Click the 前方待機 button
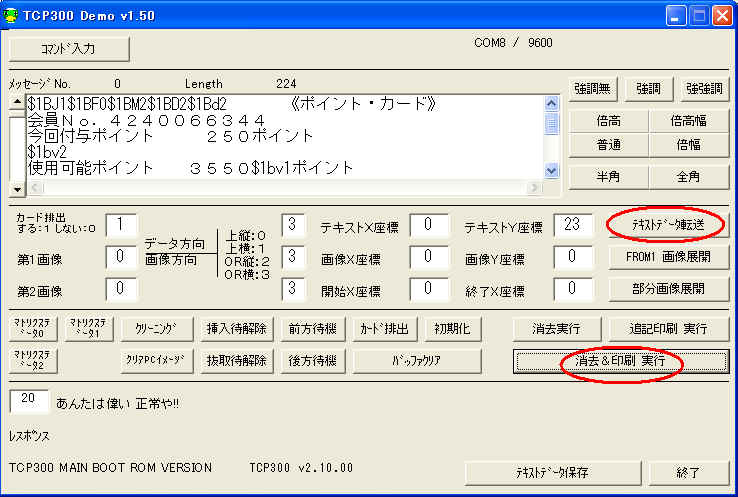Viewport: 738px width, 497px height. (313, 329)
